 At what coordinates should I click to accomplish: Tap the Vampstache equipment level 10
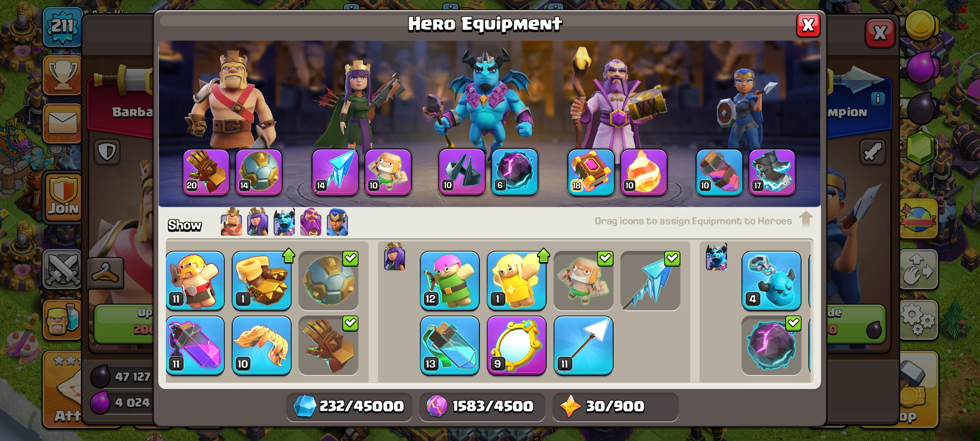click(262, 345)
